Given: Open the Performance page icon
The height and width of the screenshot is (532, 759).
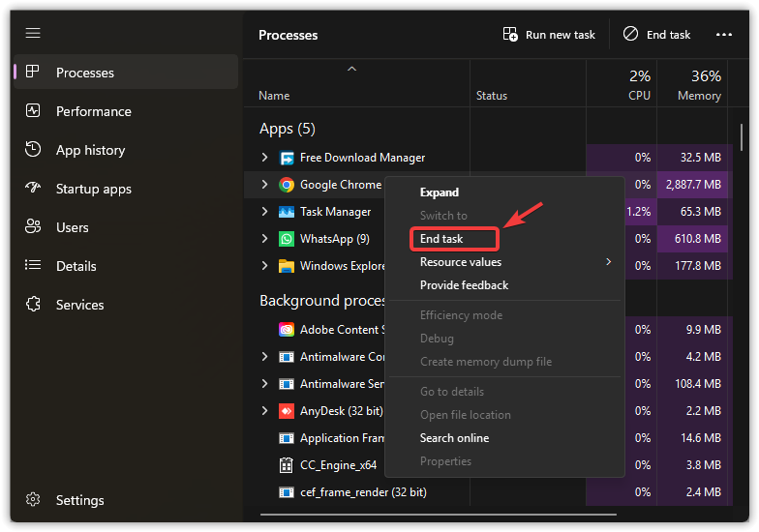Looking at the screenshot, I should click(x=33, y=111).
